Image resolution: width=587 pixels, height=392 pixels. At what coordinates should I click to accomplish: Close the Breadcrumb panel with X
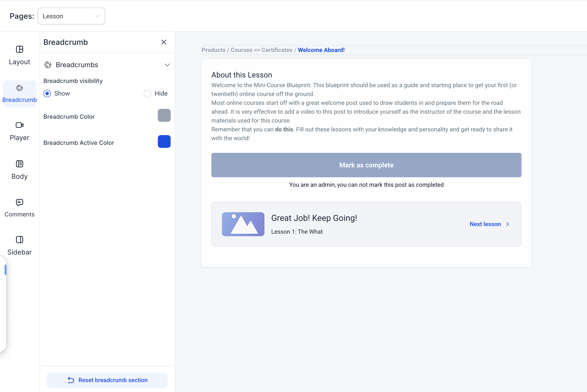164,42
